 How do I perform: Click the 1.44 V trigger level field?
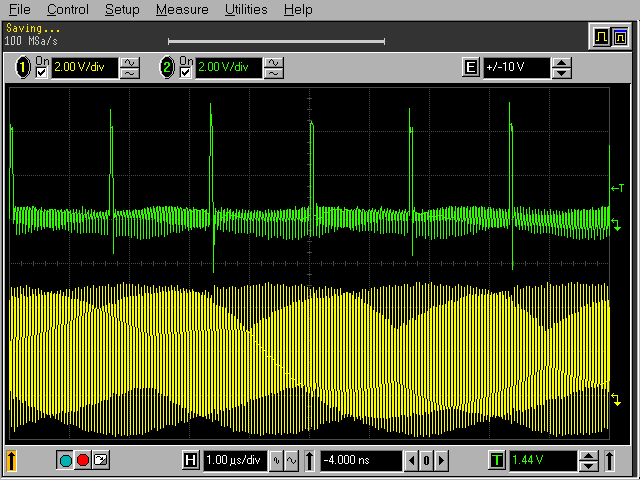tap(543, 460)
